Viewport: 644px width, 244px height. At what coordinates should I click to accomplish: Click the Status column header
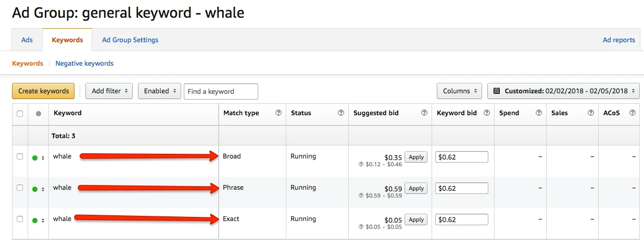pyautogui.click(x=301, y=113)
